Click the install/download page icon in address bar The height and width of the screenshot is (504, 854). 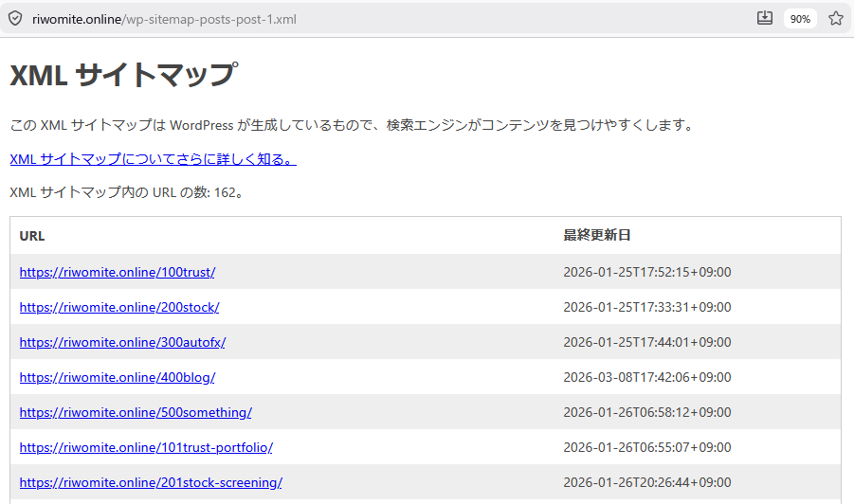click(x=765, y=19)
